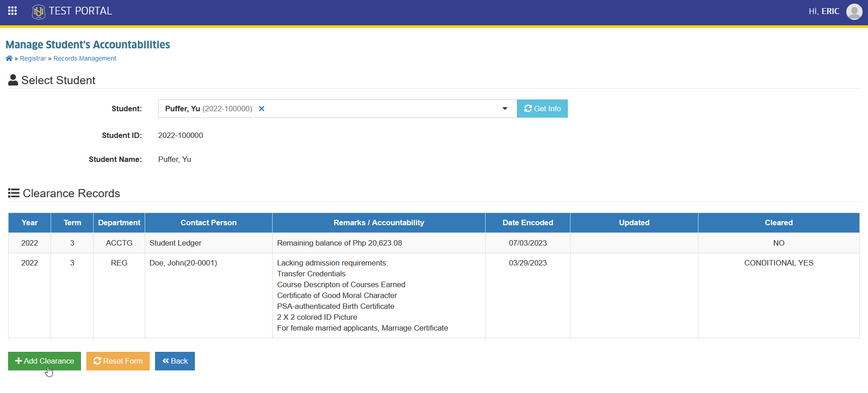Click the Remaining balance of Php 20,623.08 remark

point(340,243)
